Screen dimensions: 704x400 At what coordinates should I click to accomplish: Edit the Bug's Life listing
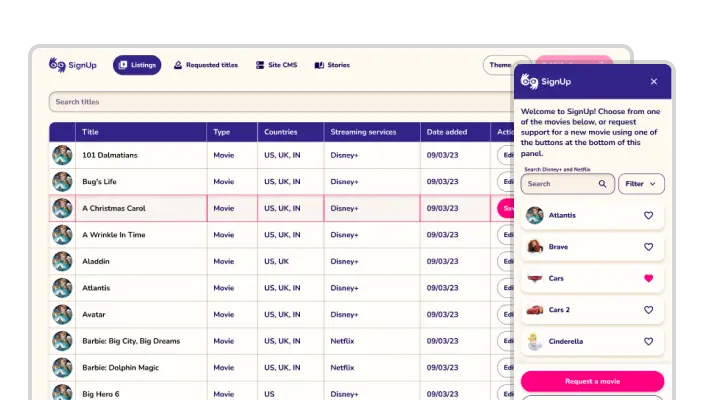coord(506,182)
